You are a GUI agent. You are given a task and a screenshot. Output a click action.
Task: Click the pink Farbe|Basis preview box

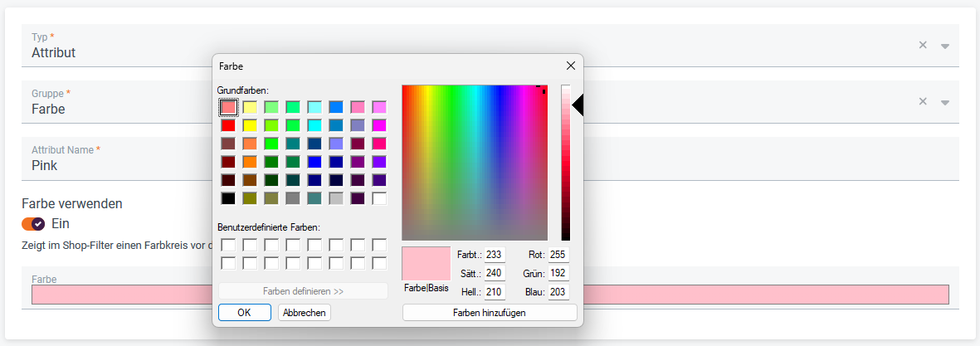(x=427, y=264)
